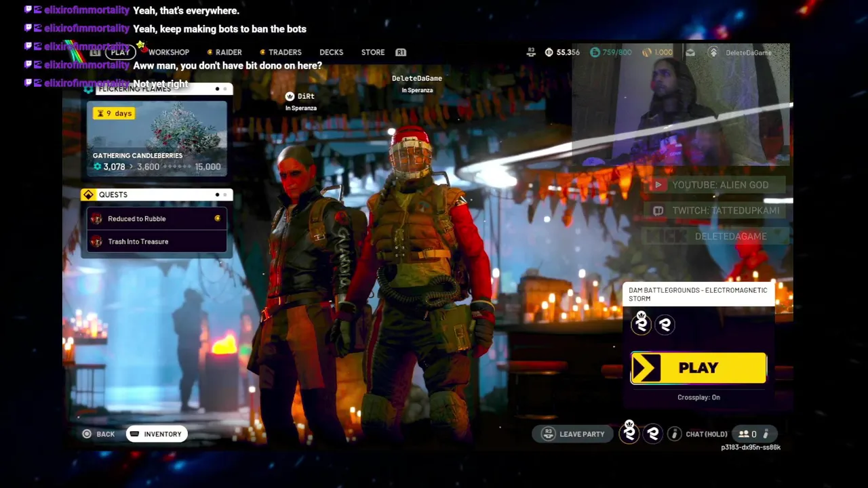Click the yellow QUESTS diamond icon
This screenshot has height=488, width=868.
click(88, 195)
